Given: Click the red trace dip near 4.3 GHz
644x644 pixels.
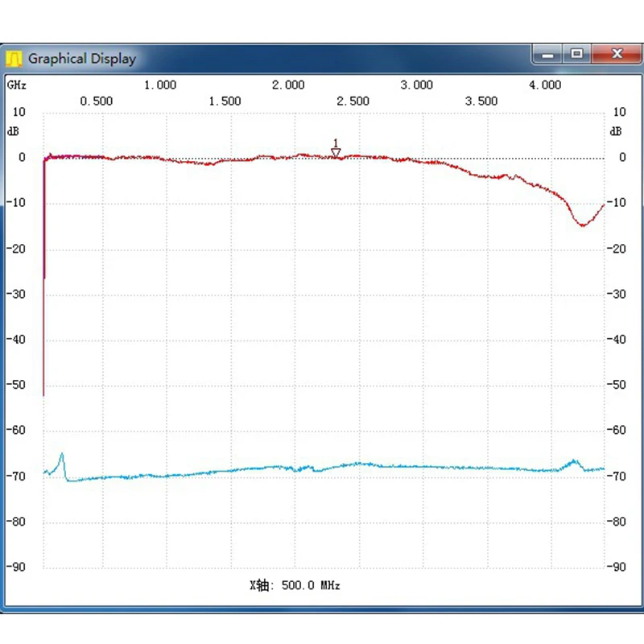Looking at the screenshot, I should click(582, 225).
